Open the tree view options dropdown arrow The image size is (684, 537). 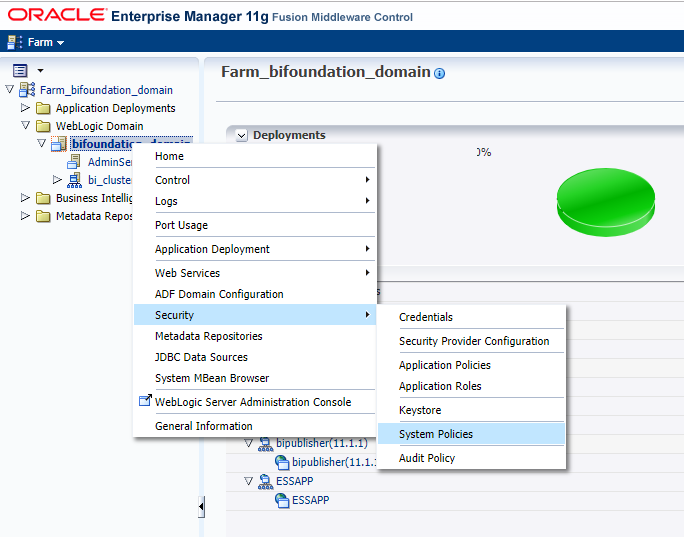coord(40,70)
